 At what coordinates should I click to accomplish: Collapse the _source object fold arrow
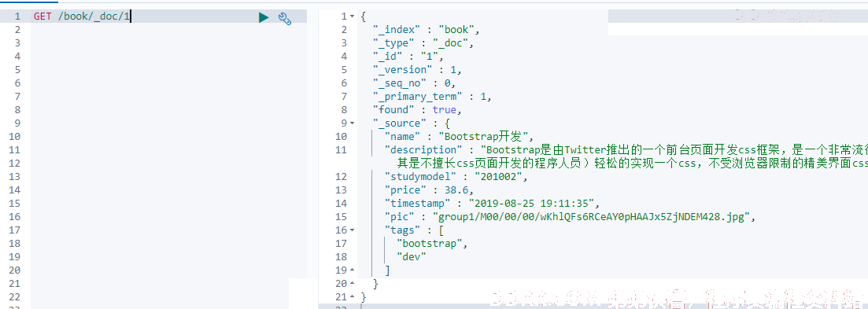(353, 123)
